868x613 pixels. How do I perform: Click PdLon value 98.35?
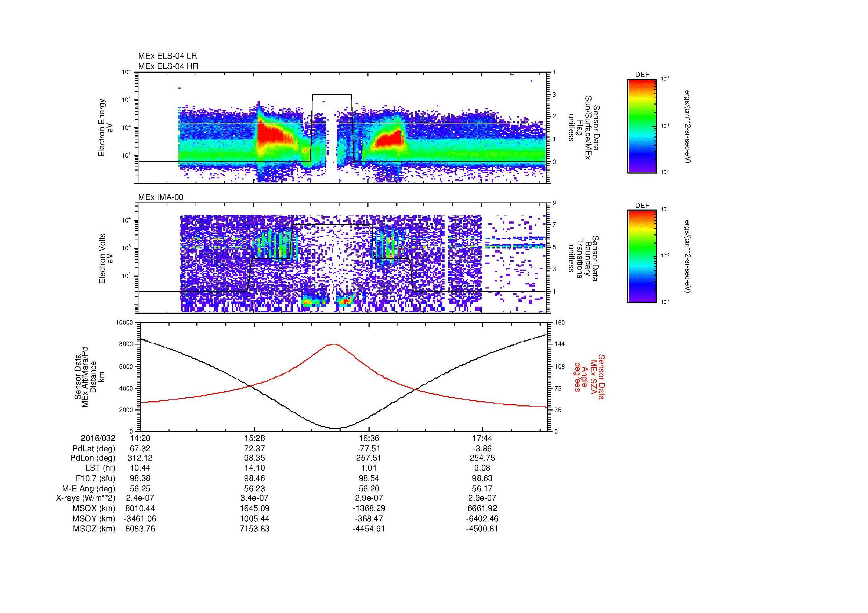click(255, 458)
